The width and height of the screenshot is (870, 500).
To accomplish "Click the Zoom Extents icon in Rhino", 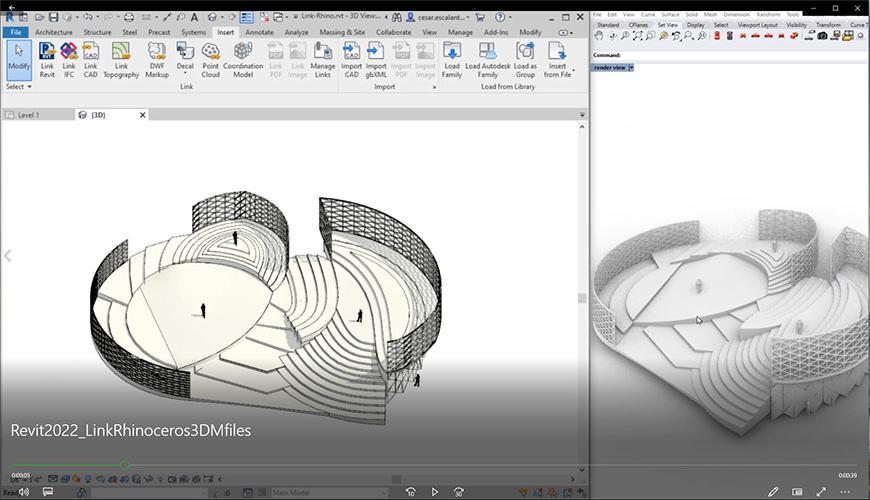I will [x=638, y=36].
